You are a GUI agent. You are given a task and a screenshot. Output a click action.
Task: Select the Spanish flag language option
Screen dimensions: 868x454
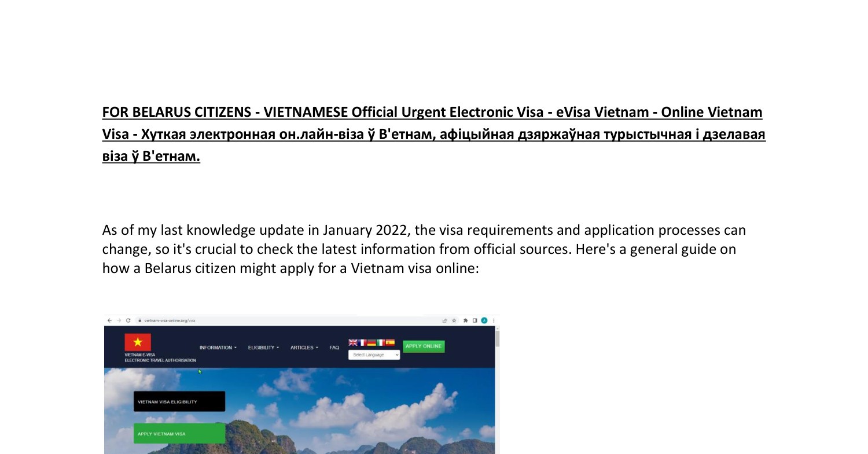(389, 342)
